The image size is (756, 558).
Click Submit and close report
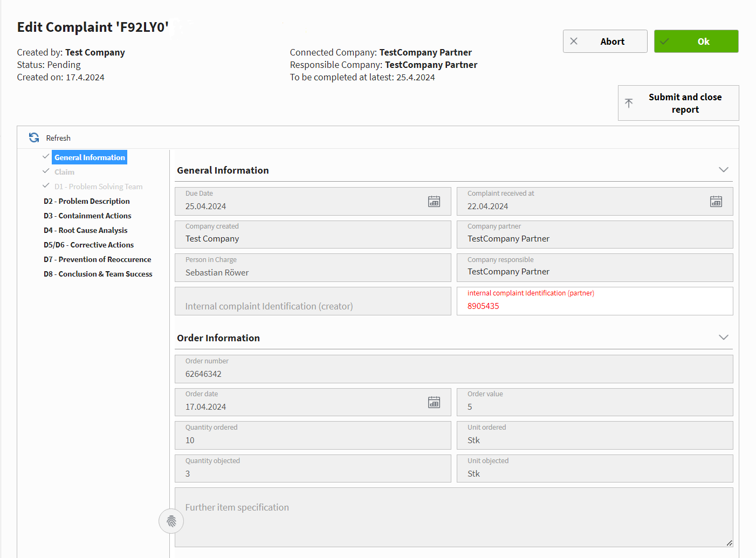(x=678, y=103)
